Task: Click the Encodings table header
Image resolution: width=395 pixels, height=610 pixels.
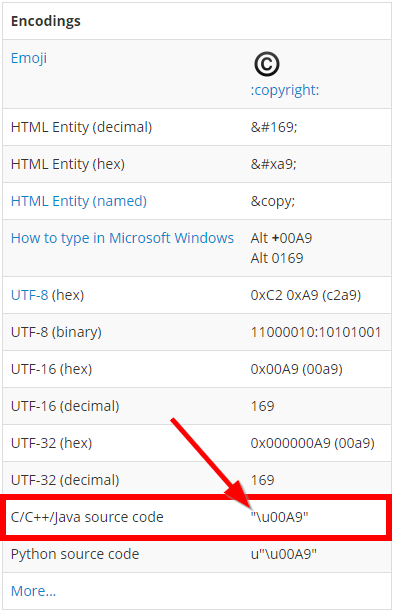Action: [46, 21]
